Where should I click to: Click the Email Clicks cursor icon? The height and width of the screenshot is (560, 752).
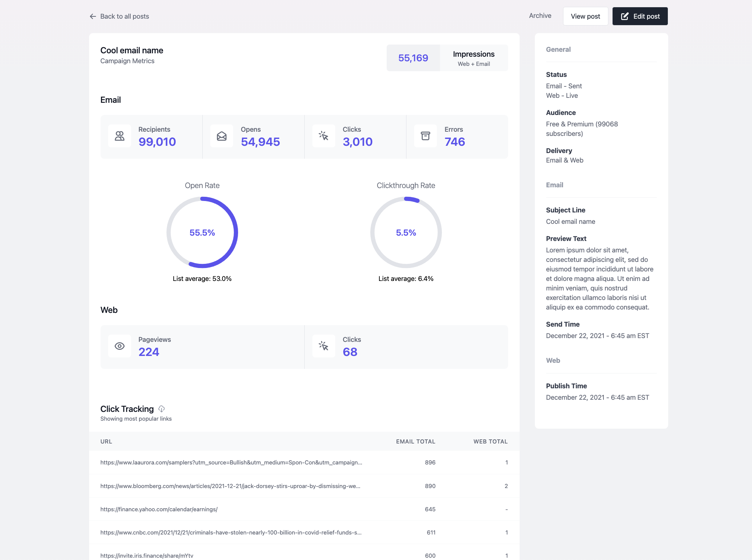323,136
